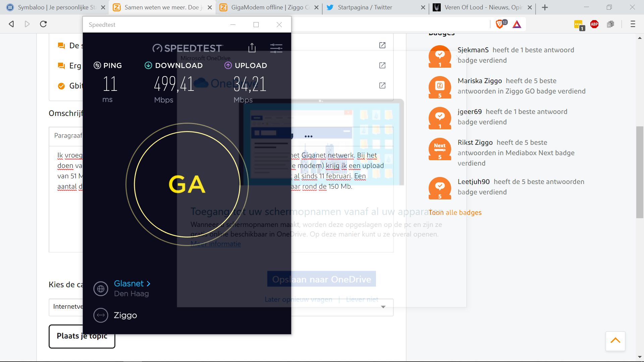Switch to Startpagina / Twitter tab
Image resolution: width=644 pixels, height=362 pixels.
365,7
